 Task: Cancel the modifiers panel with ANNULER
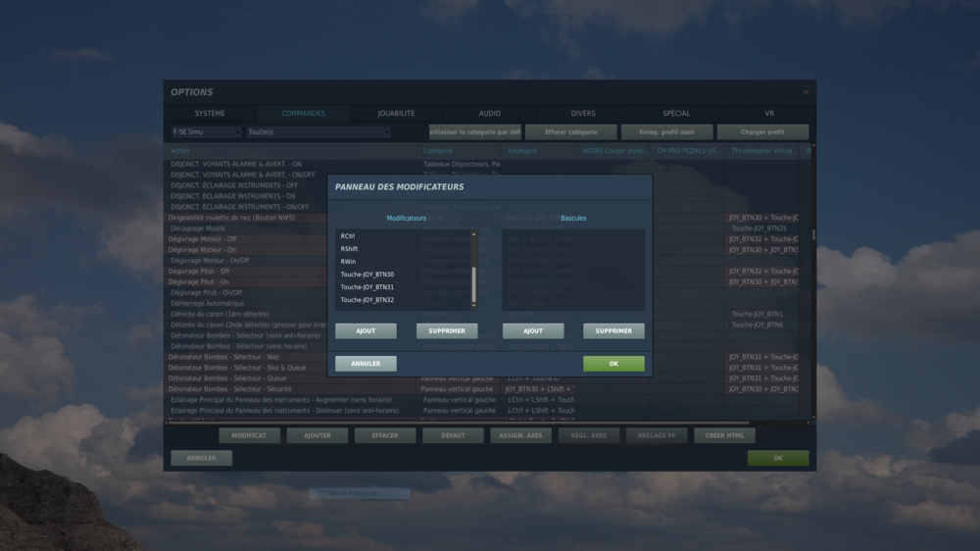(366, 364)
